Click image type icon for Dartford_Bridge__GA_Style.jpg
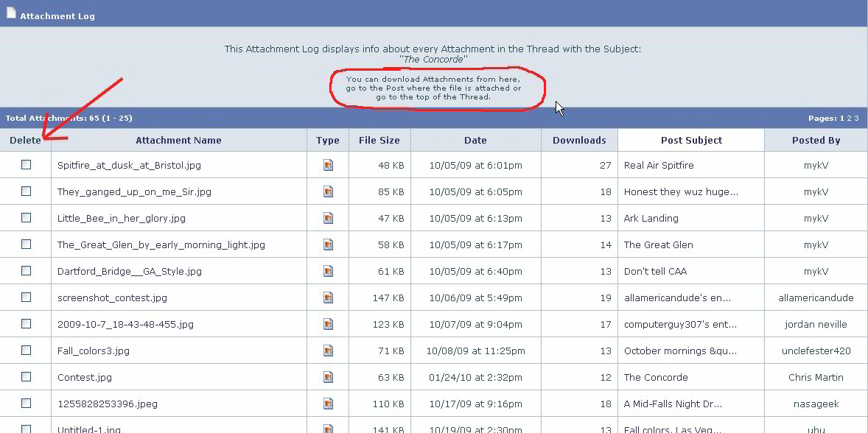Image resolution: width=868 pixels, height=433 pixels. pyautogui.click(x=329, y=271)
